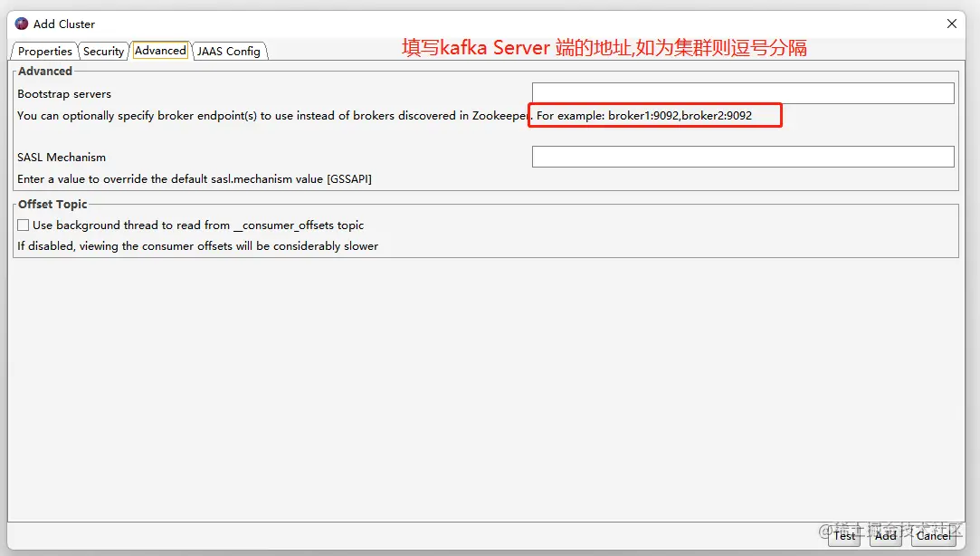Click 'If disabled, viewing the consumer offsets' text
Viewport: 980px width, 556px height.
pyautogui.click(x=197, y=245)
